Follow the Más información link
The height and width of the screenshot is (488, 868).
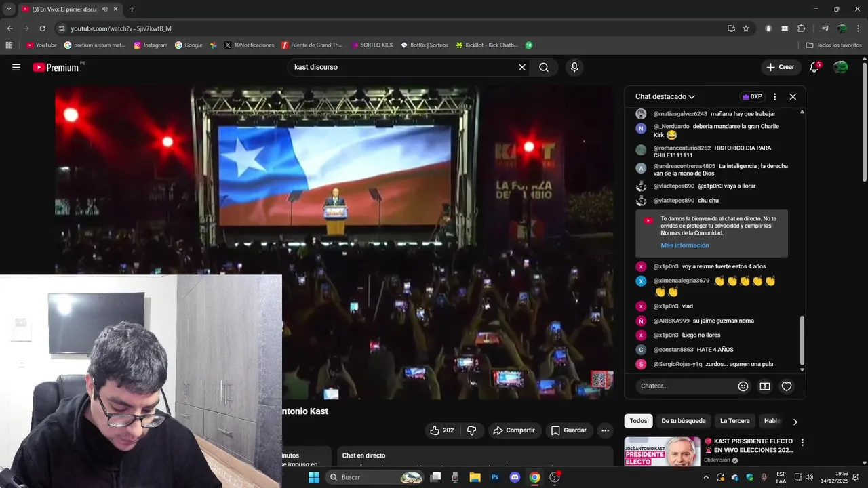click(x=684, y=245)
